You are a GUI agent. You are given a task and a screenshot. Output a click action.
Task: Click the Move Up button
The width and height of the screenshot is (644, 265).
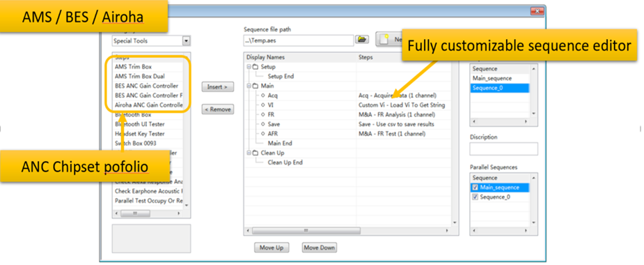point(272,248)
